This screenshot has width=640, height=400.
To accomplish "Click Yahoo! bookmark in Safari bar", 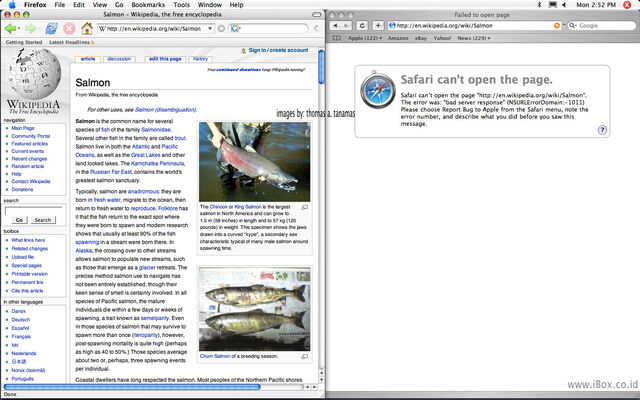I will click(x=442, y=38).
